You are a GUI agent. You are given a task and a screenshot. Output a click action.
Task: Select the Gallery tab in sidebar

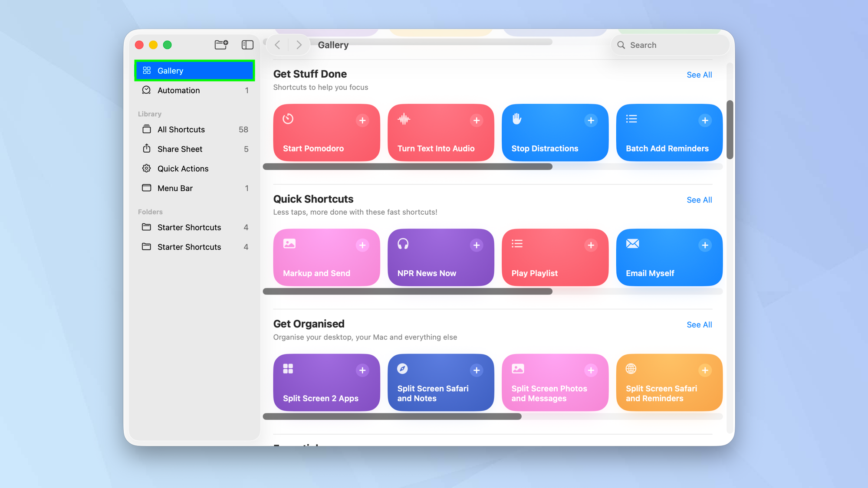pyautogui.click(x=170, y=70)
